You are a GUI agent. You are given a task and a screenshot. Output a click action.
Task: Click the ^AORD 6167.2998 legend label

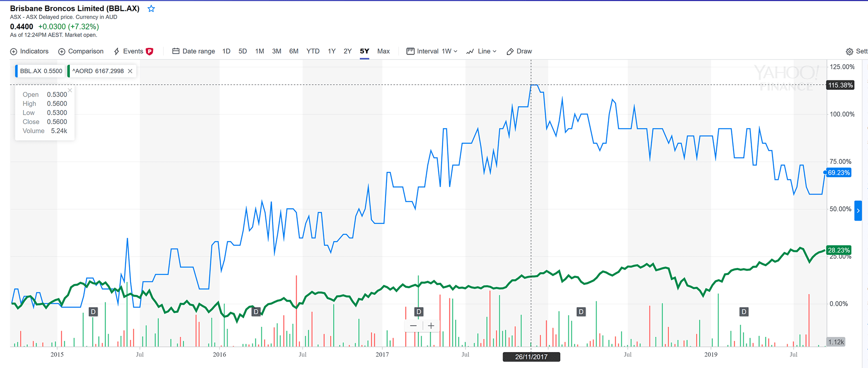(98, 71)
